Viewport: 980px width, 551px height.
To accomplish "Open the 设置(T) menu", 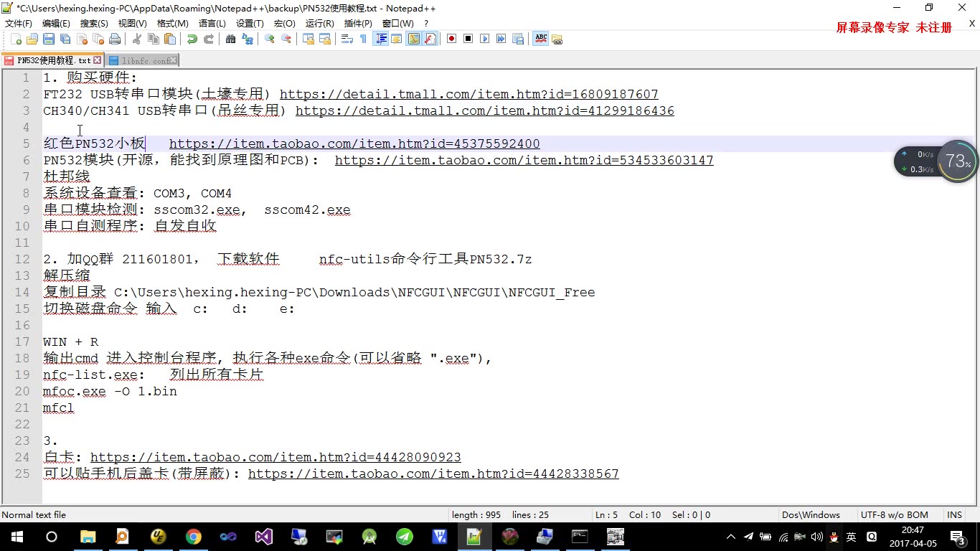I will pos(250,24).
